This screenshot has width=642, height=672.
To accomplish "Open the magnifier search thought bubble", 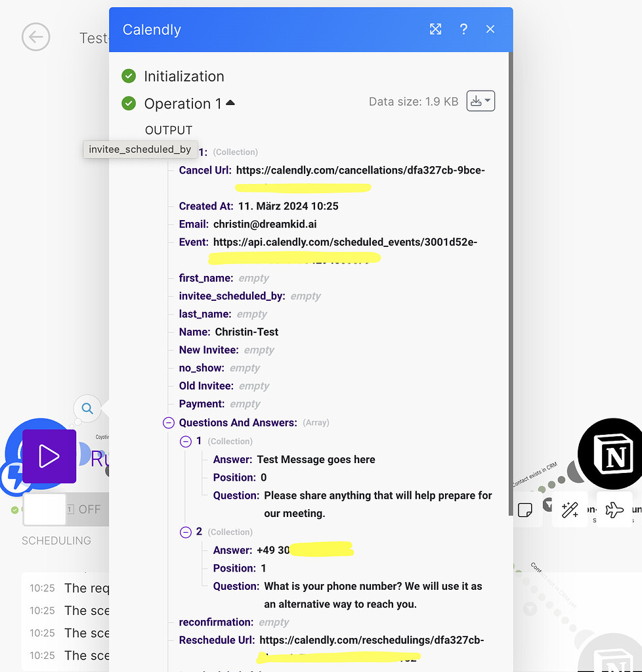I will 87,409.
